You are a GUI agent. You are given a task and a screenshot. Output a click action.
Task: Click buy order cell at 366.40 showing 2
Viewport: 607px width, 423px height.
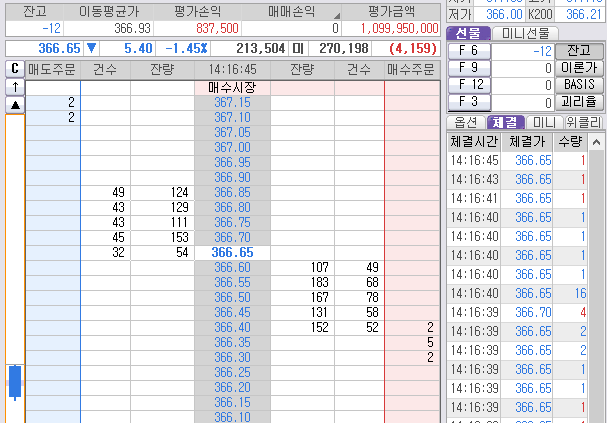412,327
